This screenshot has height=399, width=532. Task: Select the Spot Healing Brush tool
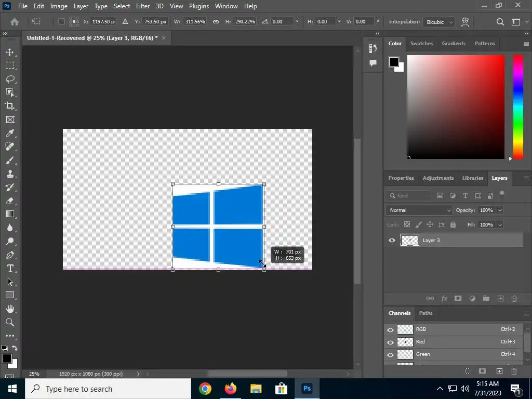[x=10, y=147]
